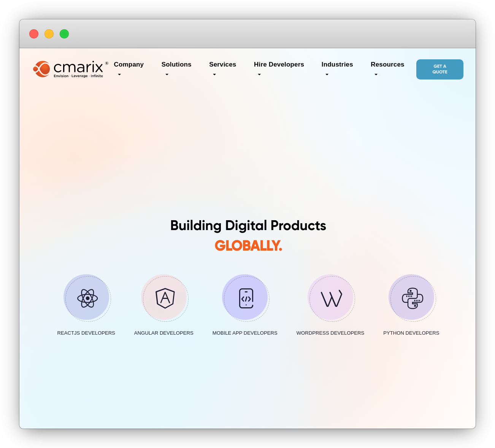Expand the dropdown arrow under Solutions
Screen dimensions: 495x448
(167, 75)
